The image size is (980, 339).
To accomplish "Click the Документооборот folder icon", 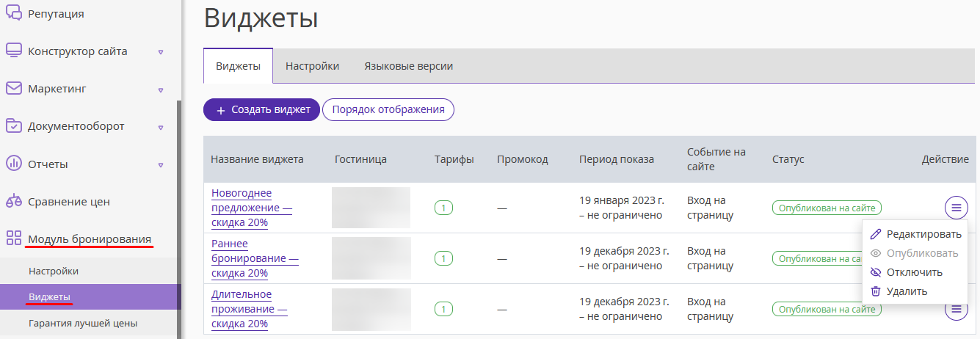I will [x=13, y=125].
